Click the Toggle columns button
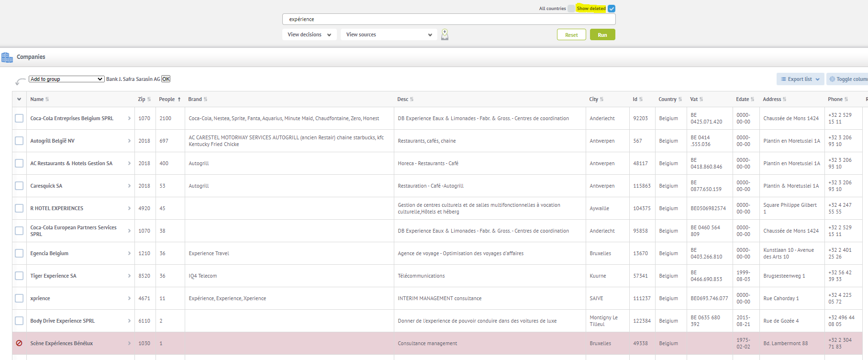 point(848,79)
